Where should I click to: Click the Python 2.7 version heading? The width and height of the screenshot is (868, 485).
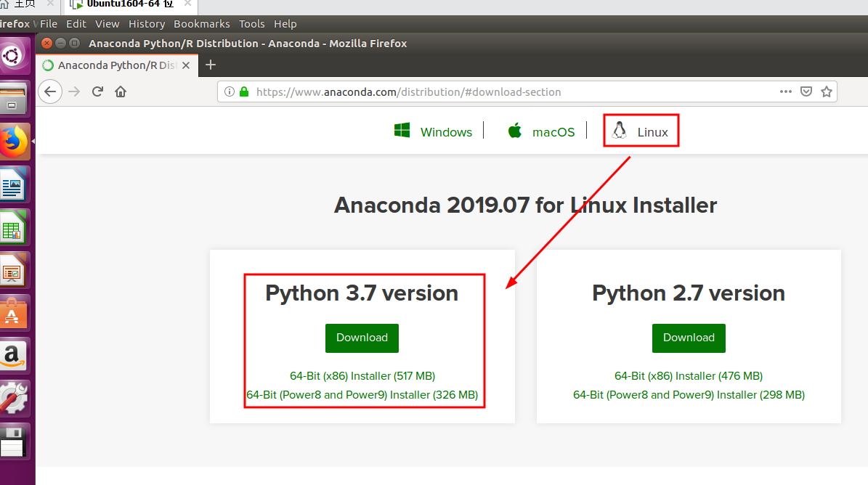[689, 293]
